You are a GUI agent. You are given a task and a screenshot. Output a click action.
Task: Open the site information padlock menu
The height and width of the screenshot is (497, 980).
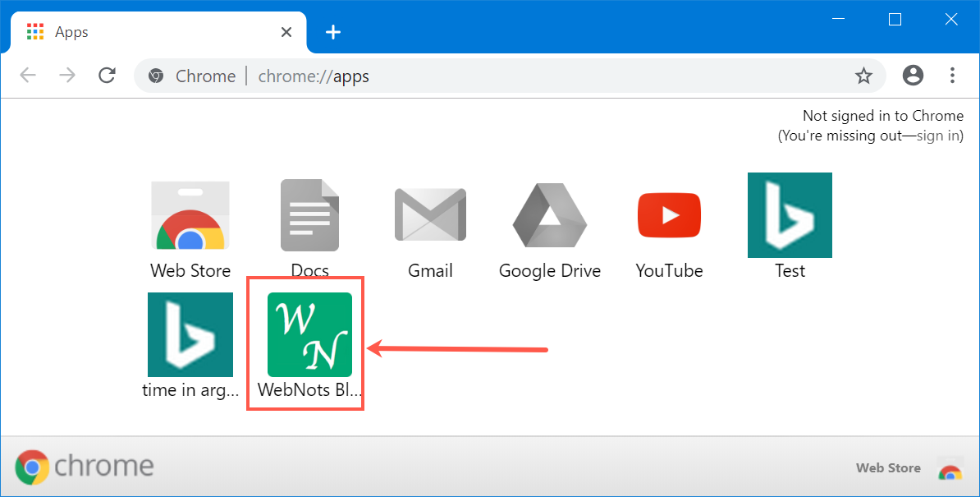155,75
